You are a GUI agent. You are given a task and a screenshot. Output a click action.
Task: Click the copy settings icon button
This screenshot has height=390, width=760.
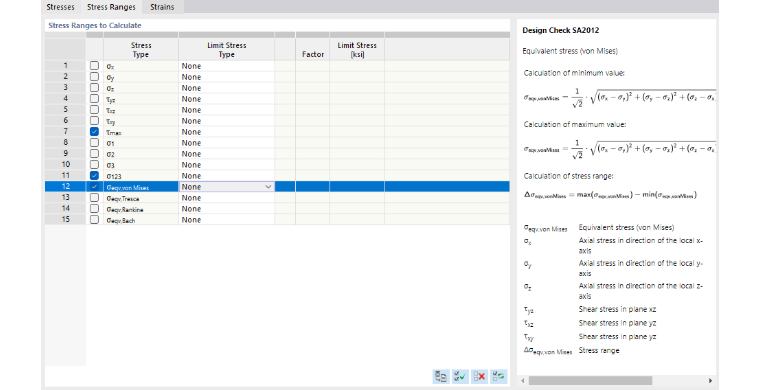(x=441, y=376)
